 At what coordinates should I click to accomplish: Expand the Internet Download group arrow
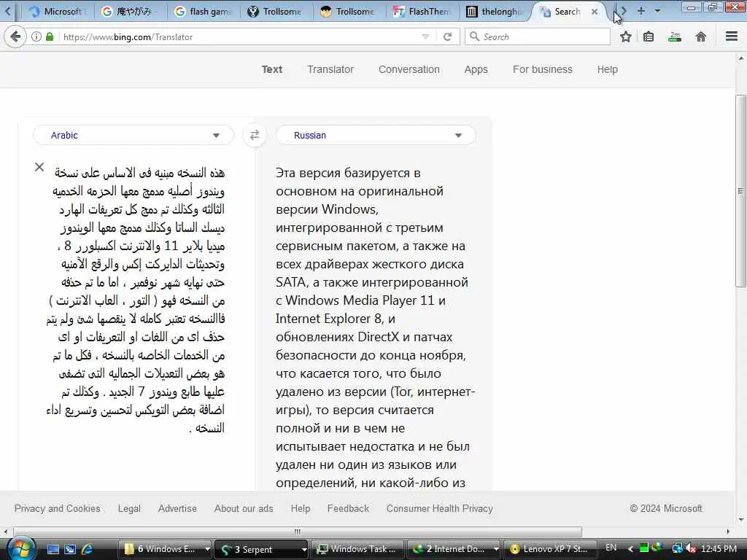point(496,549)
